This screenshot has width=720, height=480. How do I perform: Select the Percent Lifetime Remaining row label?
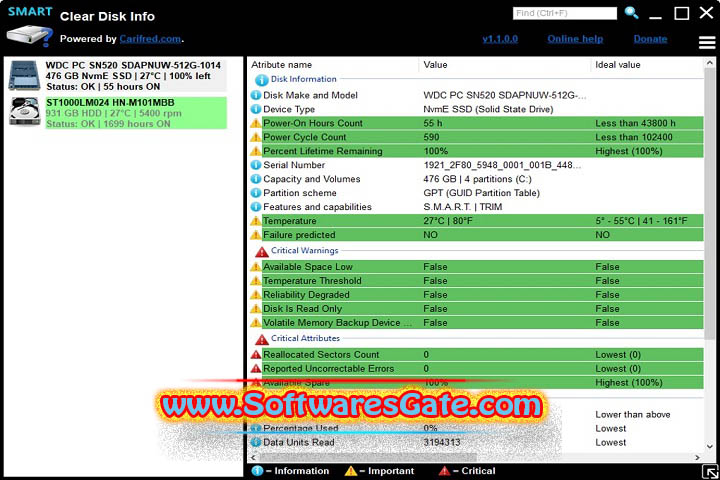pos(322,151)
